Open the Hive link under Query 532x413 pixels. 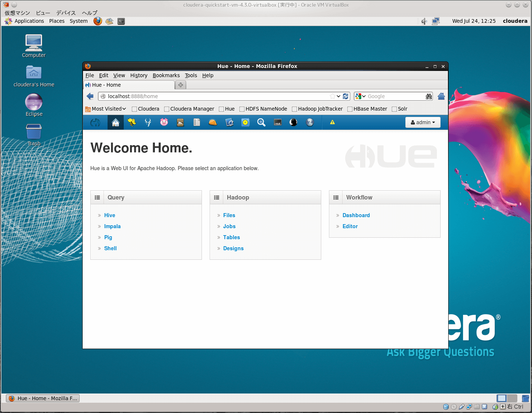click(x=110, y=215)
